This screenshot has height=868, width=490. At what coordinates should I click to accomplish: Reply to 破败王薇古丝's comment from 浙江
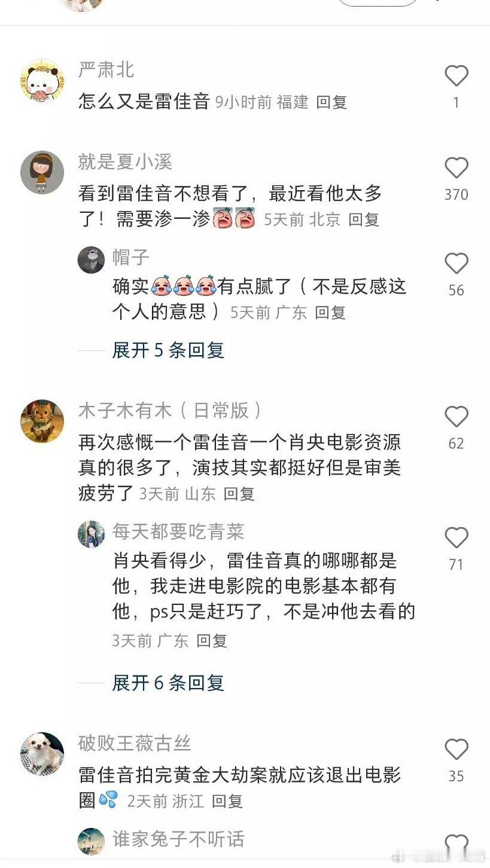(x=227, y=801)
